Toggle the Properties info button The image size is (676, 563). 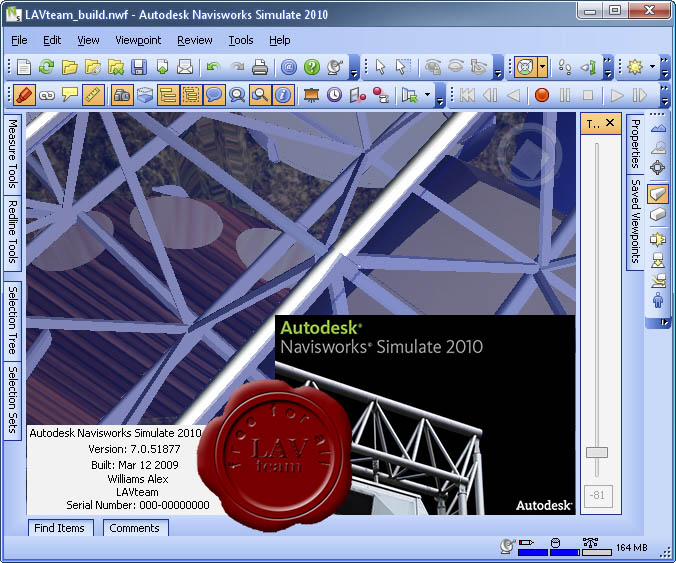tap(283, 95)
